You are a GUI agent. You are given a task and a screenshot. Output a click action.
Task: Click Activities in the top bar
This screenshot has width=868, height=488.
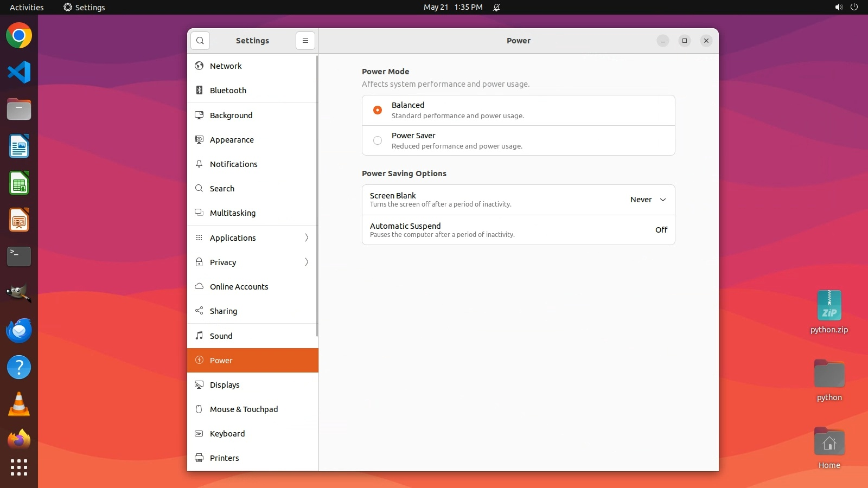(x=27, y=8)
